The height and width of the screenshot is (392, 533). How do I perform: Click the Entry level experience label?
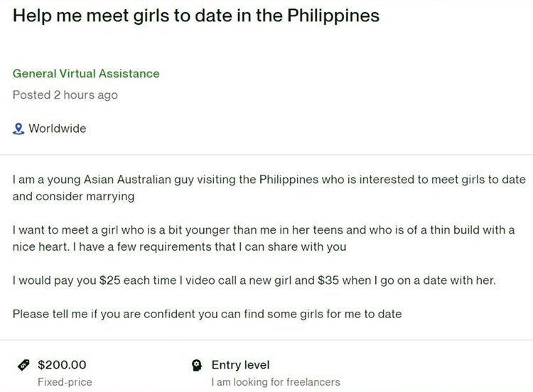tap(240, 365)
